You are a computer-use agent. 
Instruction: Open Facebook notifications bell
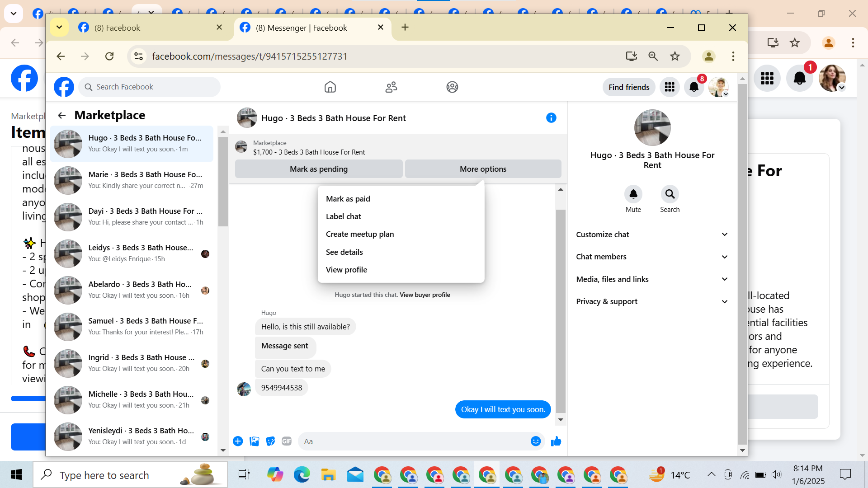tap(694, 87)
